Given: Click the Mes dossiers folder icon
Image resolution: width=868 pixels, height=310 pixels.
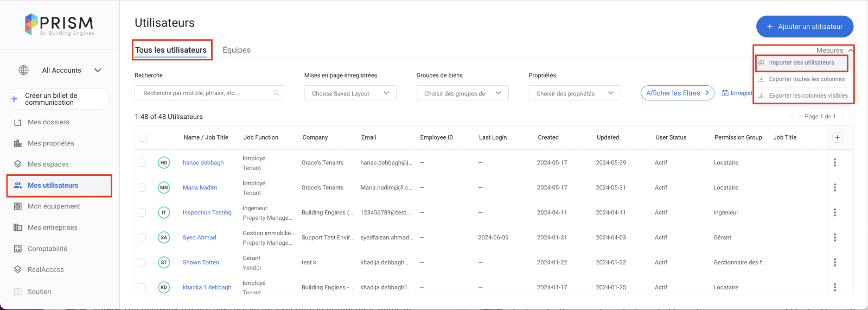Looking at the screenshot, I should pyautogui.click(x=18, y=123).
